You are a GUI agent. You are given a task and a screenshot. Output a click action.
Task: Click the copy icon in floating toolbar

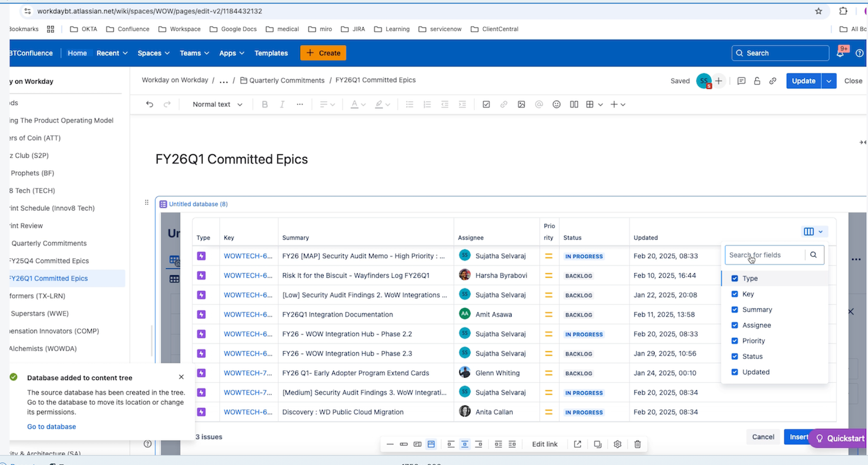coord(598,444)
